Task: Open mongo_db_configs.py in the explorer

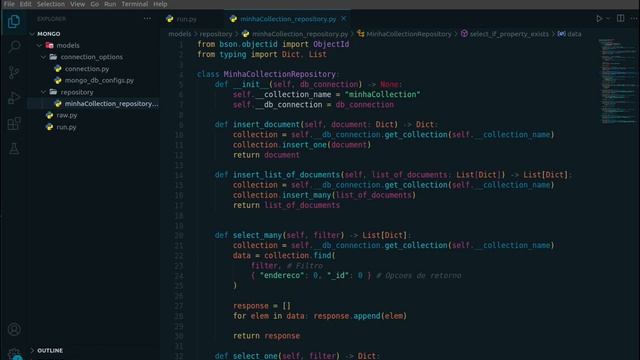Action: click(99, 80)
